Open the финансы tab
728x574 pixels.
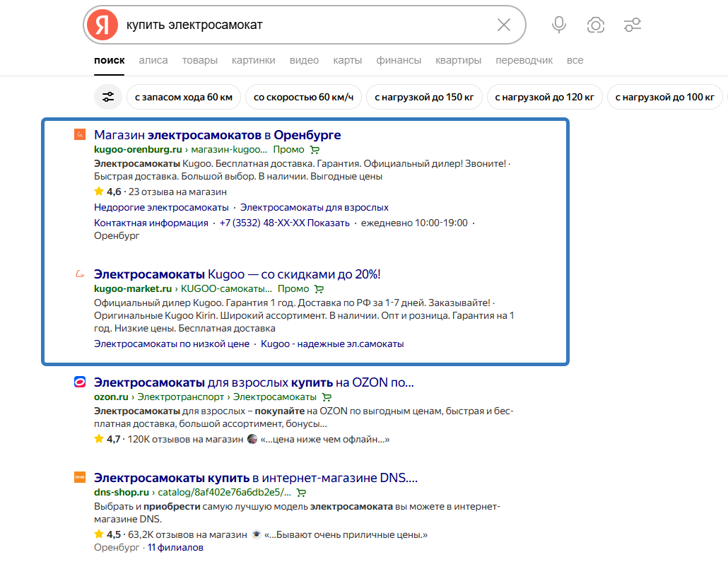399,60
